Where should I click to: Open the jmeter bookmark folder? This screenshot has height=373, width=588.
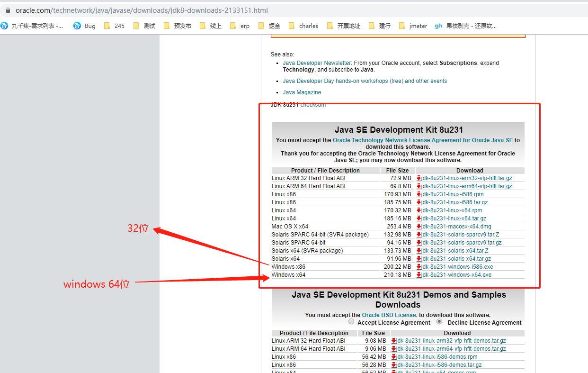[413, 26]
